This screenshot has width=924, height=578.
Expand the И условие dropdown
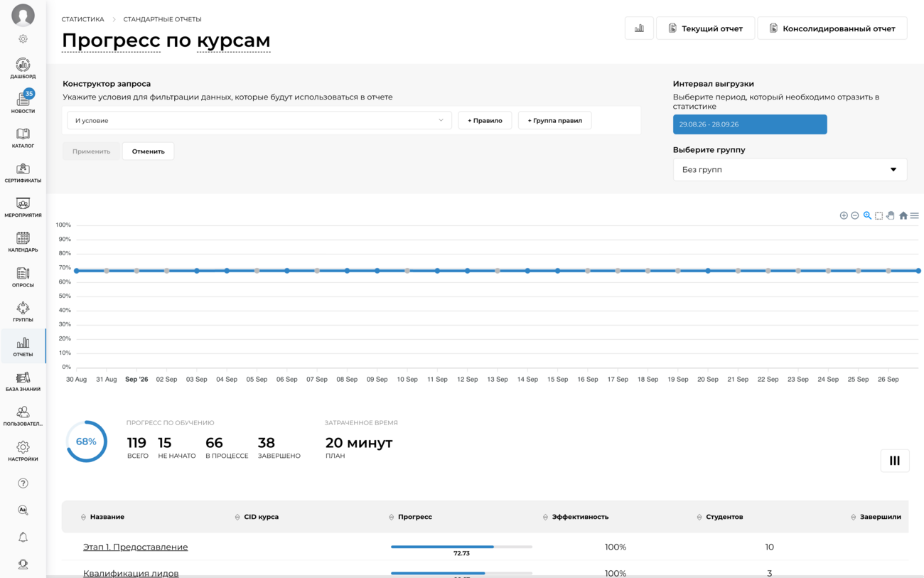259,120
